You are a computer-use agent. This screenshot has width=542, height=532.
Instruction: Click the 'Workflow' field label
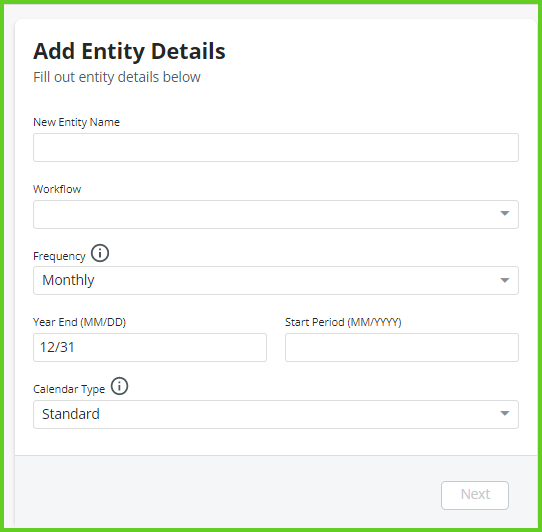pos(57,189)
